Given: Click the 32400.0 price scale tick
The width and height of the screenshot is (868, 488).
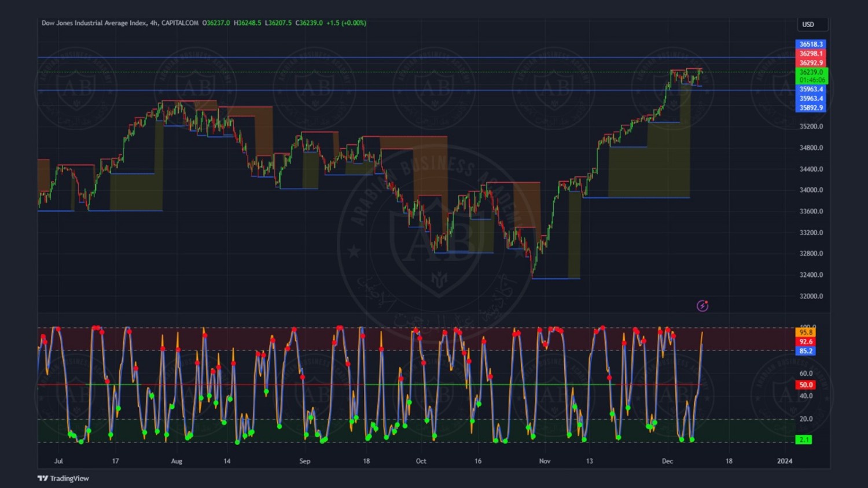Looking at the screenshot, I should (811, 275).
